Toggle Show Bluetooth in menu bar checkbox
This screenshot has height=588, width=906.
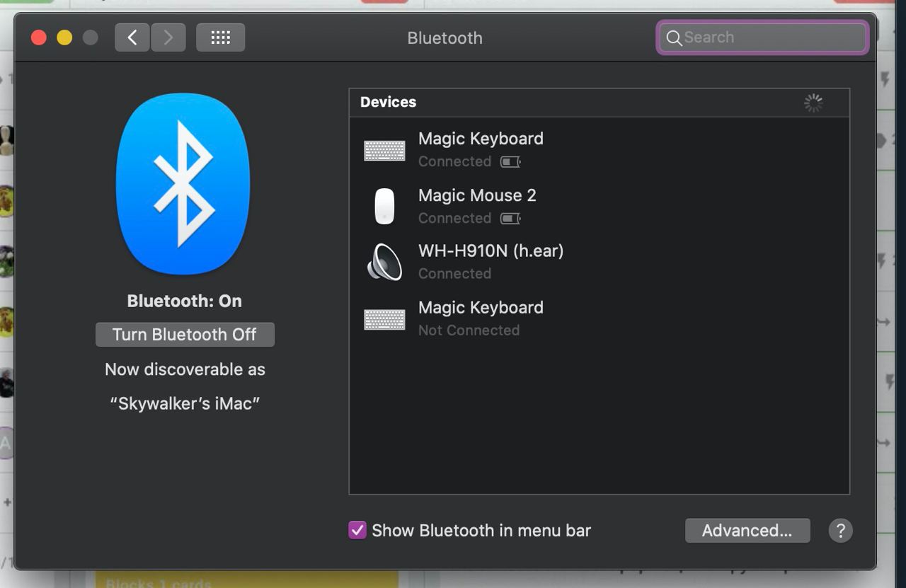357,530
